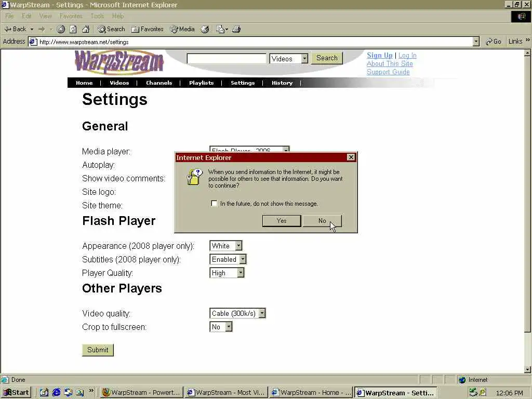Open the Player Quality dropdown showing High
Screen dimensions: 532x399
227,273
